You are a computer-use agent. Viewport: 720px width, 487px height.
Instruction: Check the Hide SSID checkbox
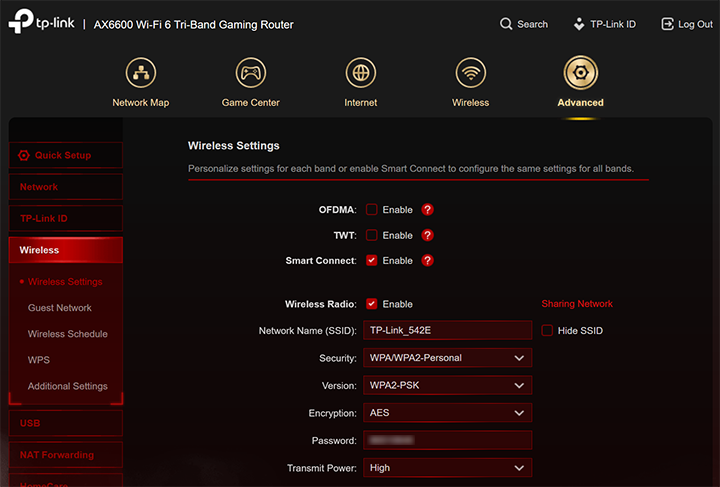547,331
